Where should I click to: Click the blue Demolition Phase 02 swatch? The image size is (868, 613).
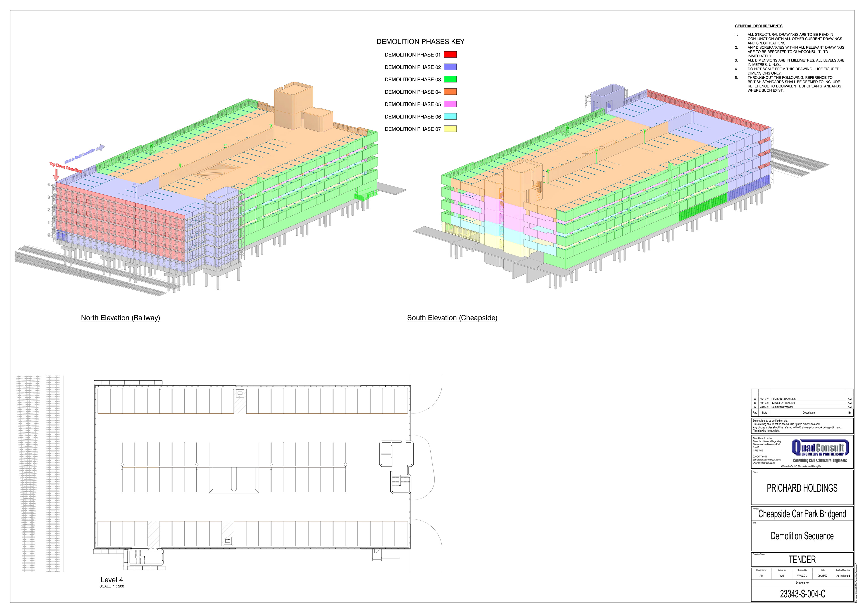click(450, 67)
